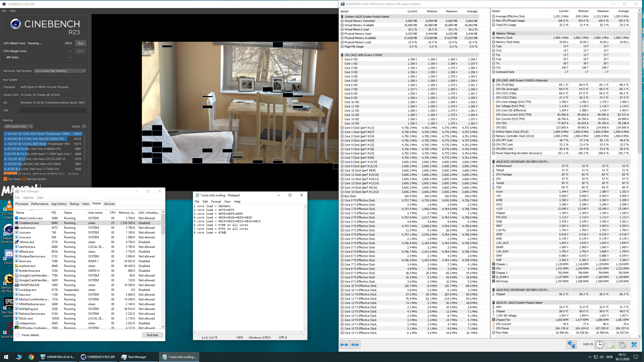Open the CPU (Multi Core) ranking dropdown
This screenshot has width=644, height=362.
(x=18, y=126)
